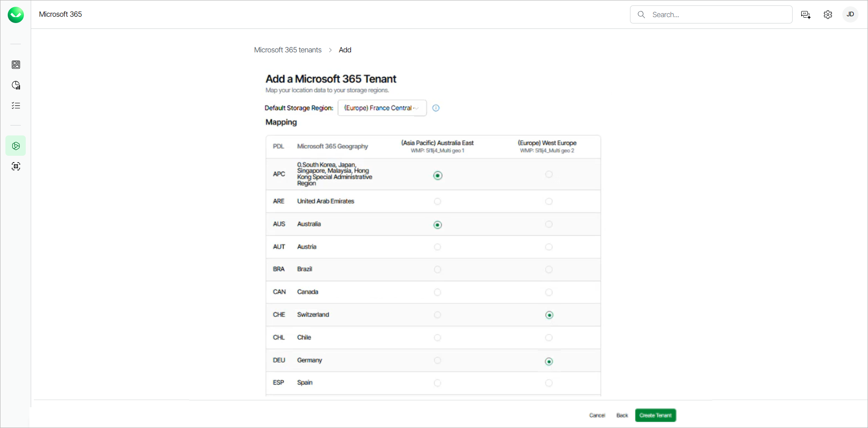Select Australia East radio for APC row
Viewport: 868px width, 428px height.
pyautogui.click(x=438, y=176)
